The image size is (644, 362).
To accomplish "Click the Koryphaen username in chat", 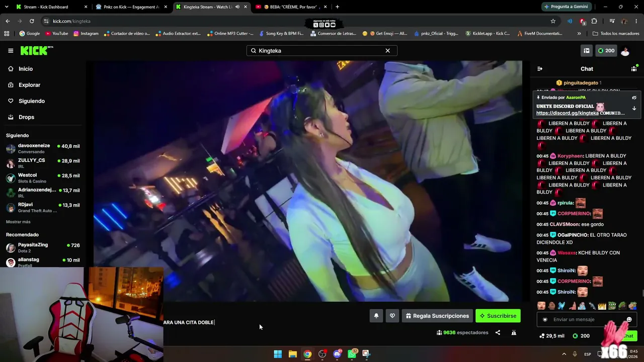I will tap(570, 156).
